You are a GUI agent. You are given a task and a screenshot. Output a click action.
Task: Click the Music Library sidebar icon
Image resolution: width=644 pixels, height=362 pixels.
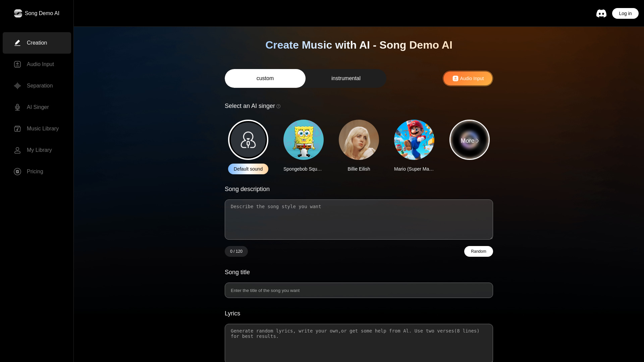point(17,129)
